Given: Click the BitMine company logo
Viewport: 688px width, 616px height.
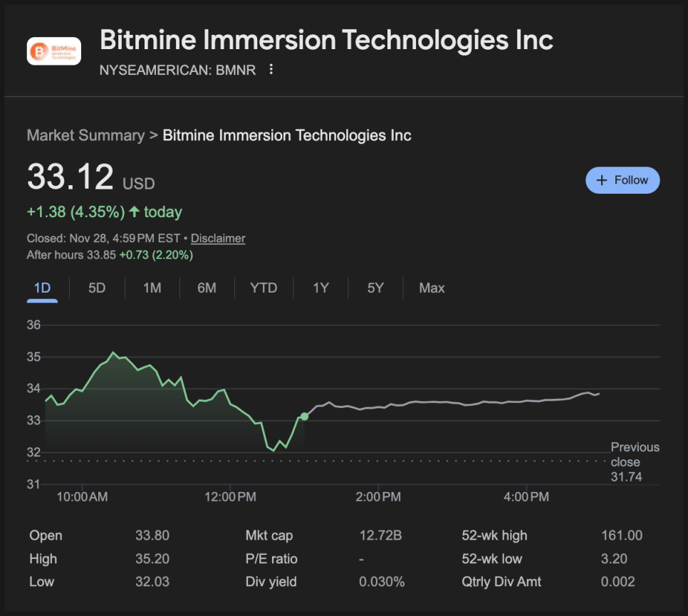Looking at the screenshot, I should [x=53, y=51].
